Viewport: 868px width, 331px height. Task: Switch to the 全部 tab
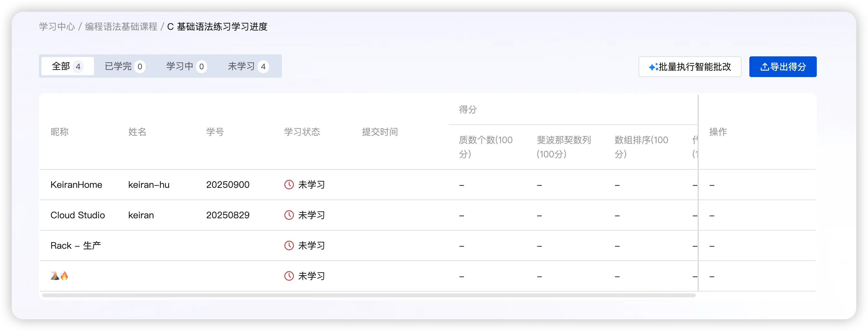[67, 66]
